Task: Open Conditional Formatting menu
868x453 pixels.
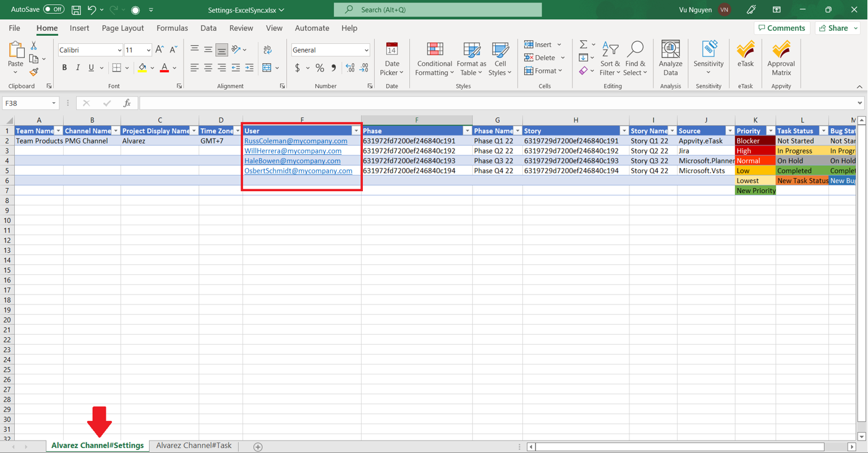Action: 434,58
